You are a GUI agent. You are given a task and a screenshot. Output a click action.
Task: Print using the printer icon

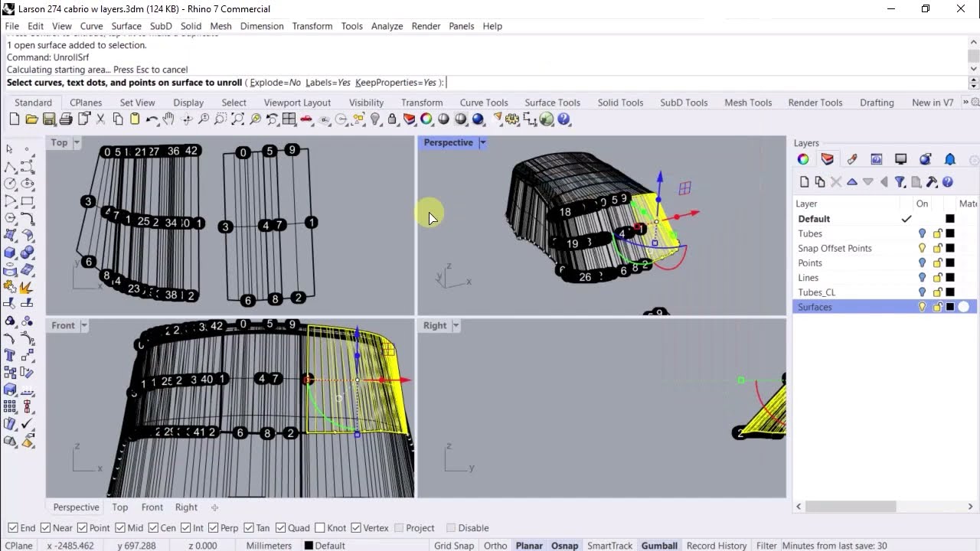pyautogui.click(x=66, y=119)
